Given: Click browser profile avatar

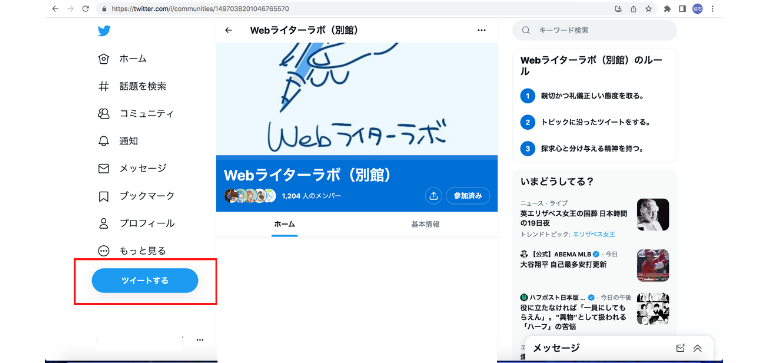Looking at the screenshot, I should [697, 8].
